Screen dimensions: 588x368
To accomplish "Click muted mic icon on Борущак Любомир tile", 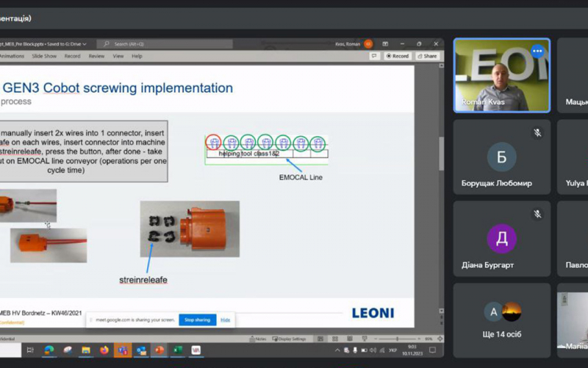I will (537, 132).
